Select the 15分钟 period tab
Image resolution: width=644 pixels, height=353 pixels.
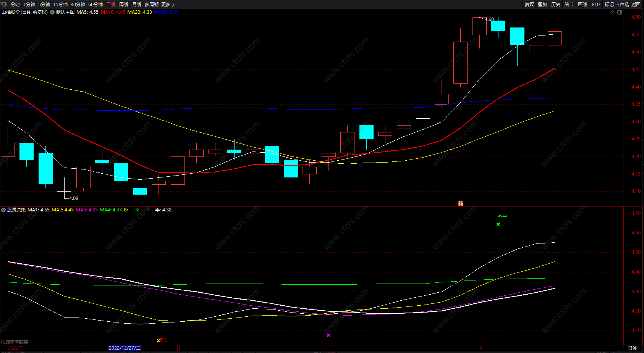(x=60, y=5)
